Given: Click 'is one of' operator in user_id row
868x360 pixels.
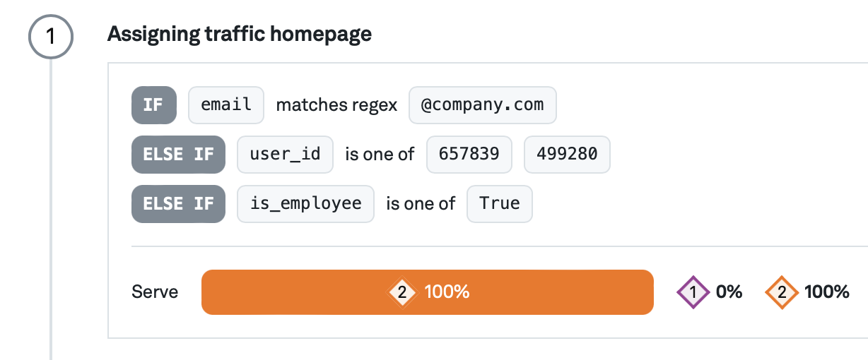Looking at the screenshot, I should (380, 155).
